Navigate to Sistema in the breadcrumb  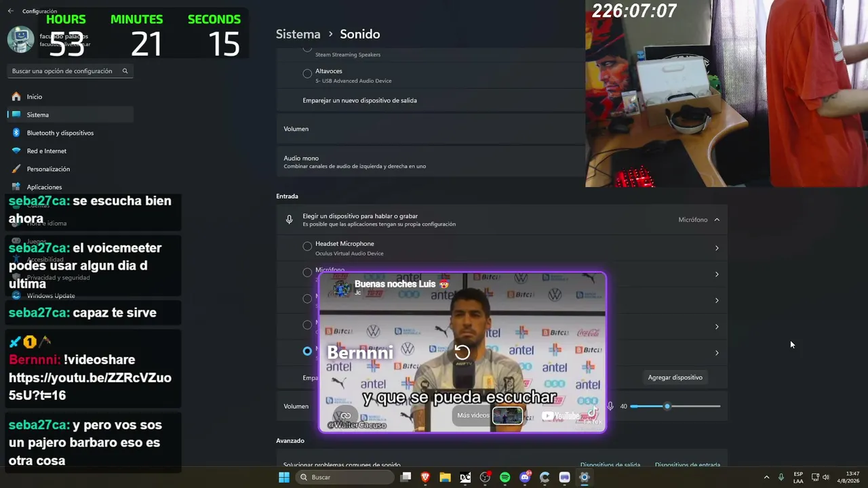(298, 34)
